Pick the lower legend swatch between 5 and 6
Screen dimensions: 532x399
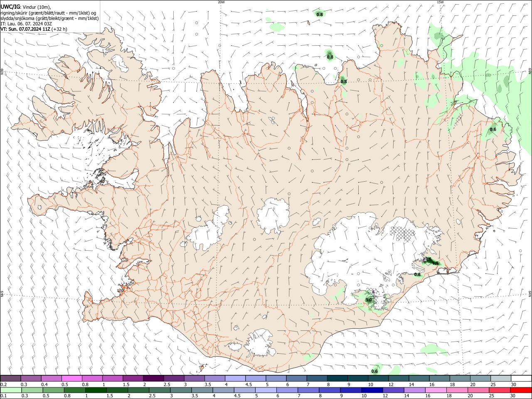266,390
